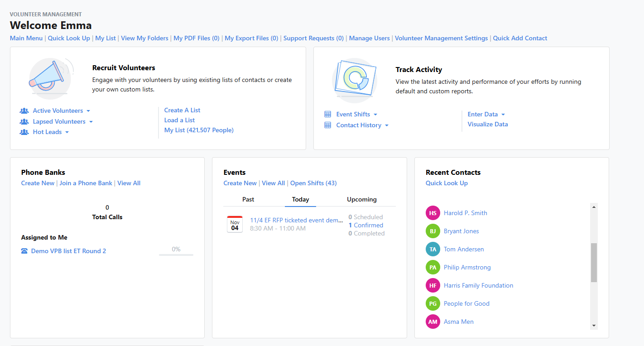Click the grid icon beside Event Shifts

click(328, 114)
